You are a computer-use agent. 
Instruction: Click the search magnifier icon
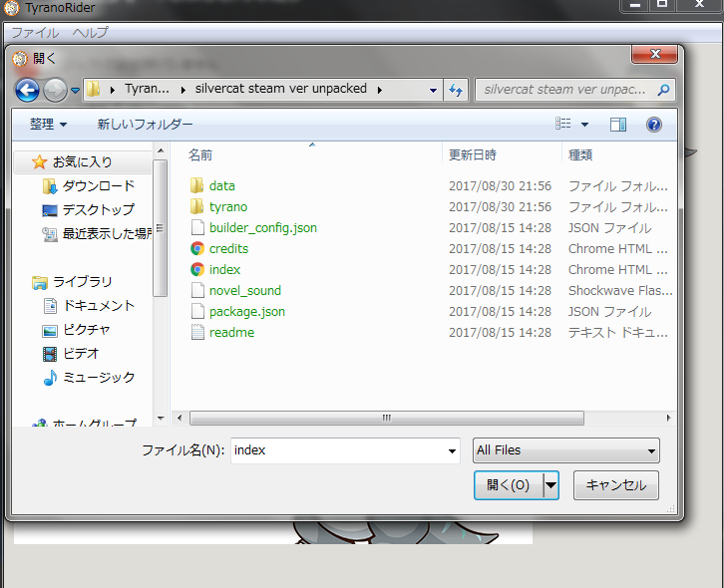click(663, 90)
